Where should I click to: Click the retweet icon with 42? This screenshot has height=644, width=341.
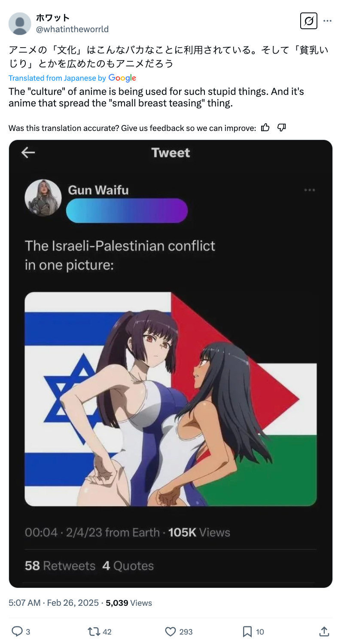click(93, 631)
